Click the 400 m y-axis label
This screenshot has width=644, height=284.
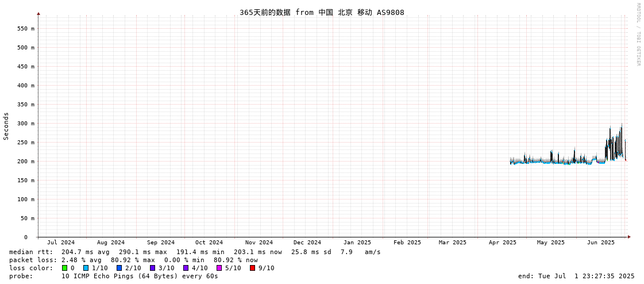pyautogui.click(x=26, y=86)
